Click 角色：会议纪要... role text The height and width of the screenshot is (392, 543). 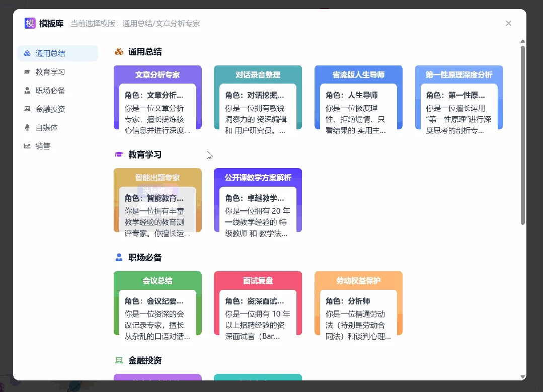pyautogui.click(x=154, y=301)
